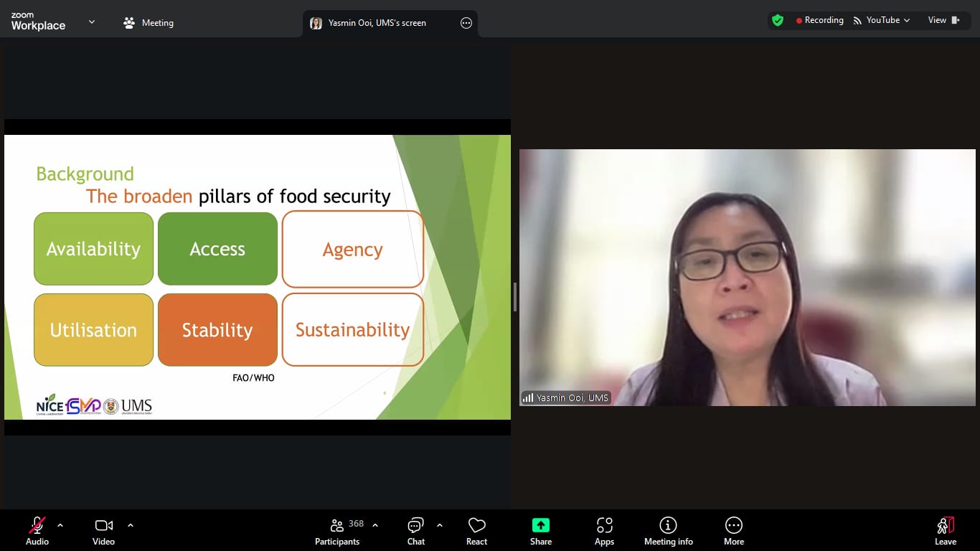Image resolution: width=980 pixels, height=551 pixels.
Task: Expand video settings arrow next to Video
Action: tap(131, 525)
